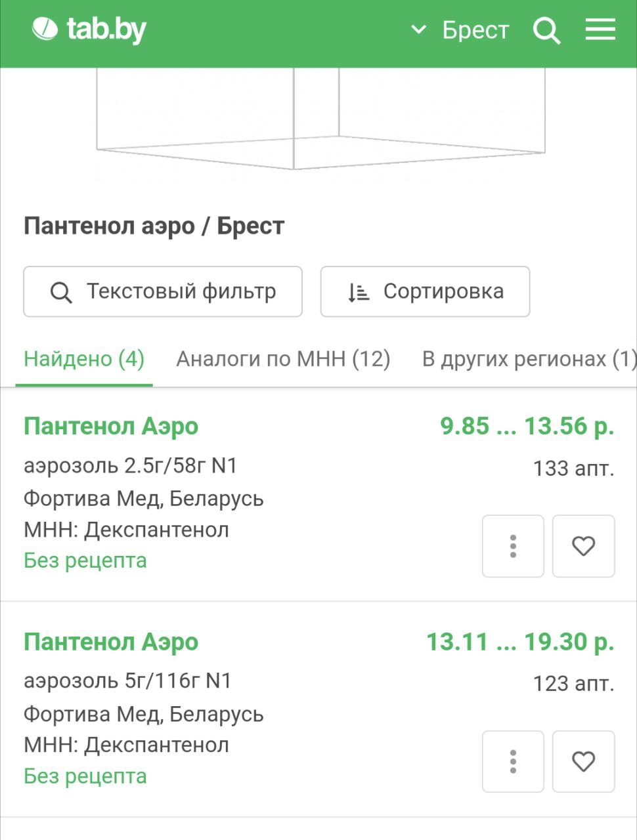Open more options for 5г/116г aerosol
This screenshot has height=840, width=637.
(x=513, y=761)
